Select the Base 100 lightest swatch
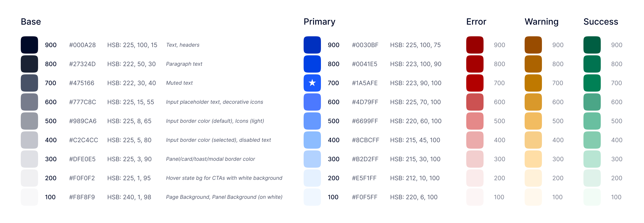The height and width of the screenshot is (223, 644). pyautogui.click(x=29, y=197)
